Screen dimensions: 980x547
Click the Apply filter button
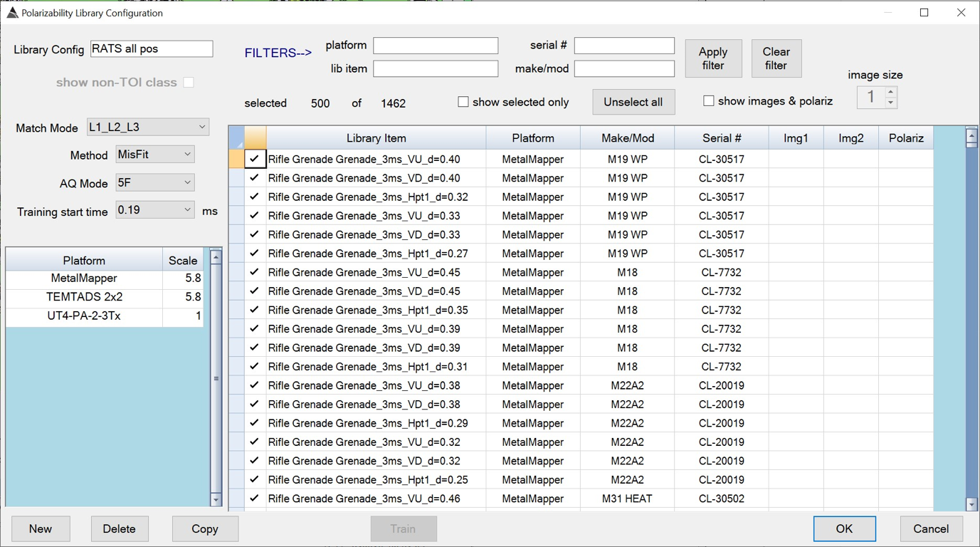point(713,58)
